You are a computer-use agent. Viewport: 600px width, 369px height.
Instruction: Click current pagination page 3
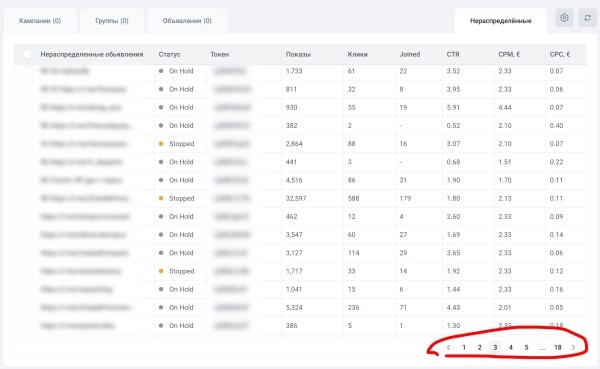pyautogui.click(x=495, y=348)
